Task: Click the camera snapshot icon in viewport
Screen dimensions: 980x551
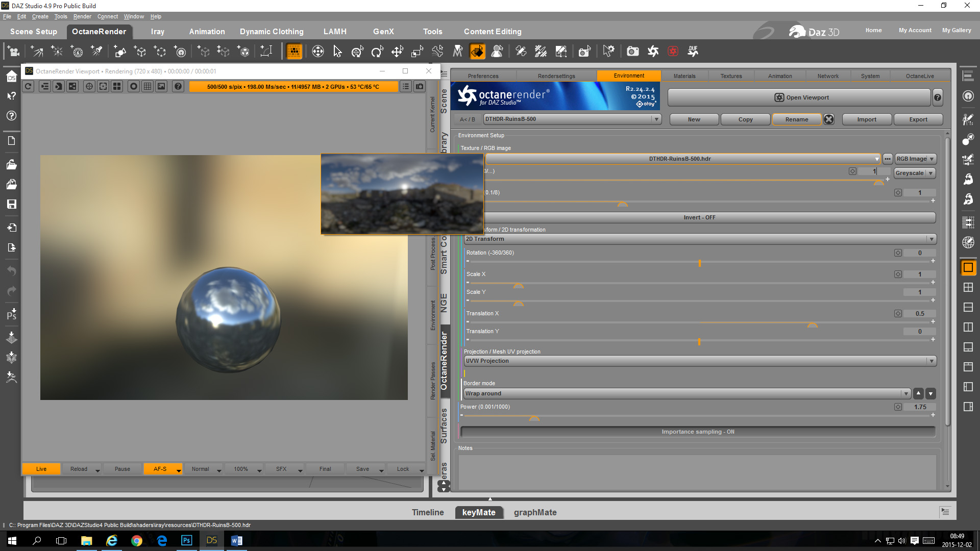Action: point(420,86)
